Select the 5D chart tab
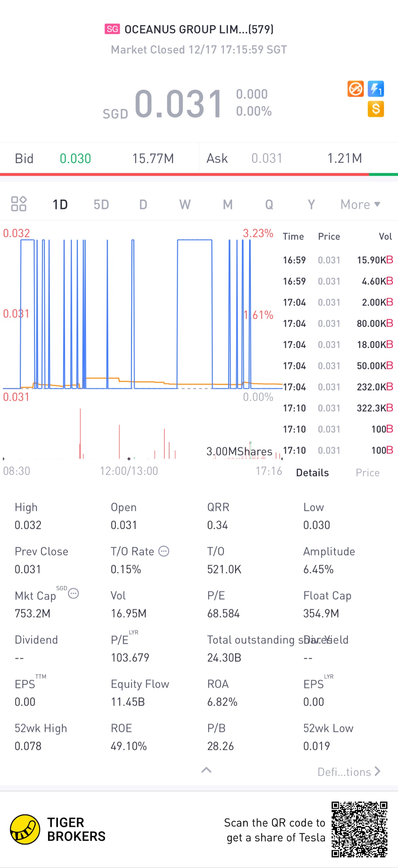 click(101, 204)
